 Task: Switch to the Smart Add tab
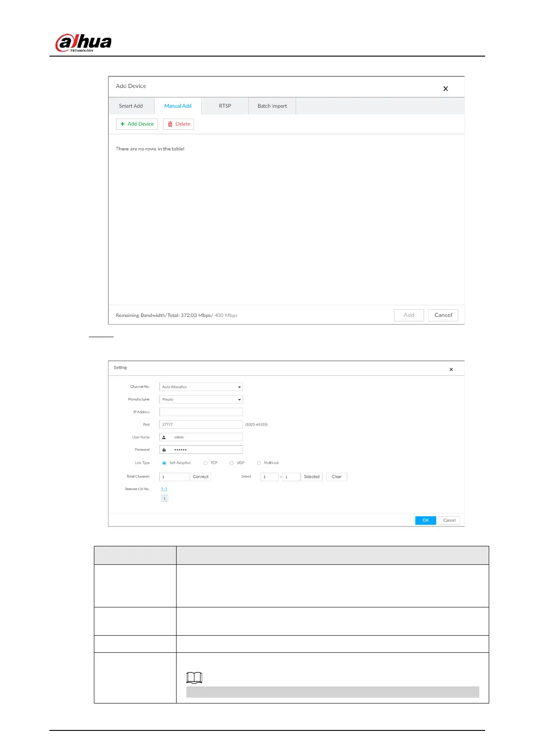[131, 106]
